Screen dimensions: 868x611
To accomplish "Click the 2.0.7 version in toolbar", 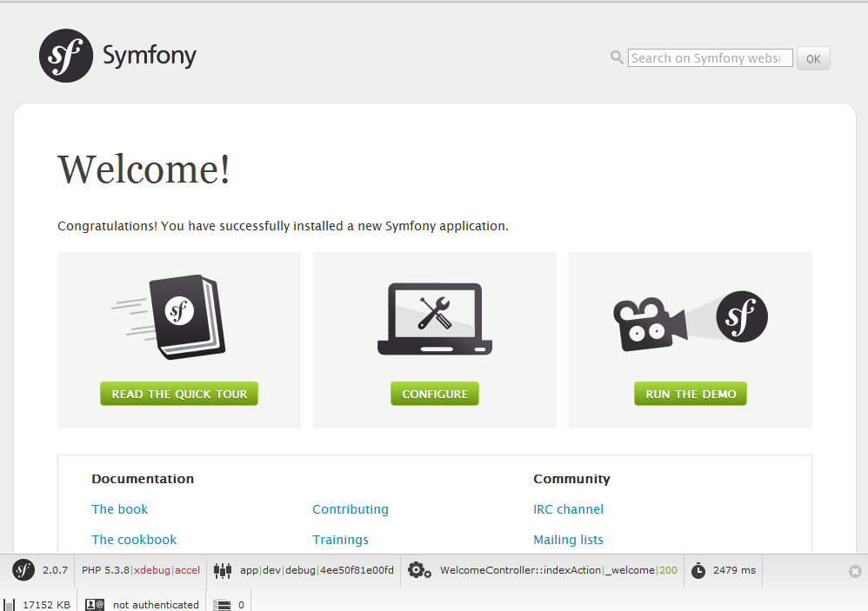I will 55,570.
